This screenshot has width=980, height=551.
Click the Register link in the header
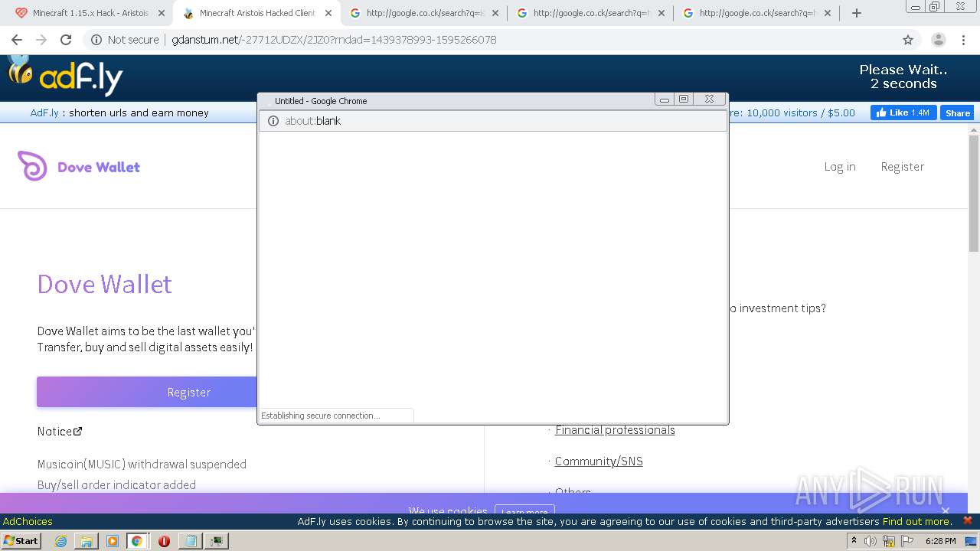coord(902,166)
